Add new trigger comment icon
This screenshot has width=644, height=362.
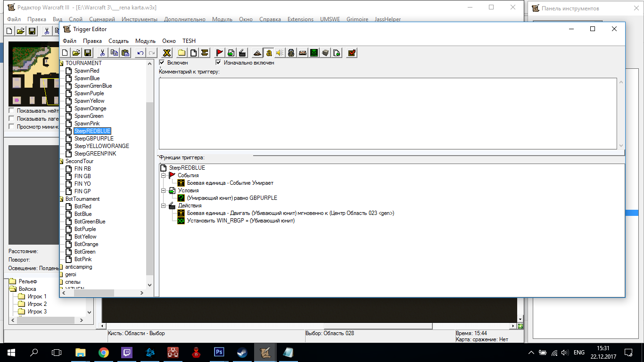pos(204,53)
